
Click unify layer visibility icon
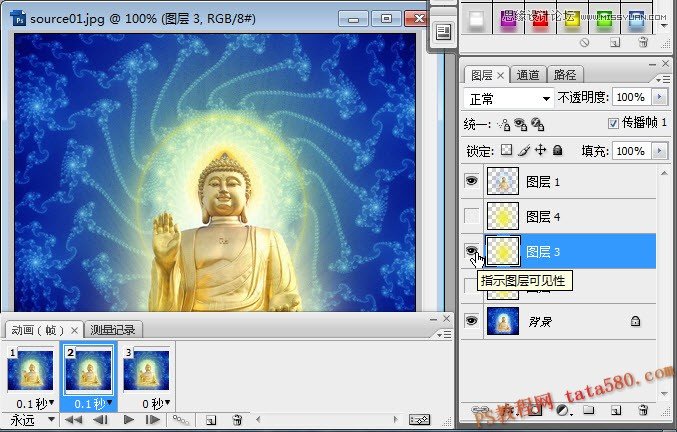point(520,125)
